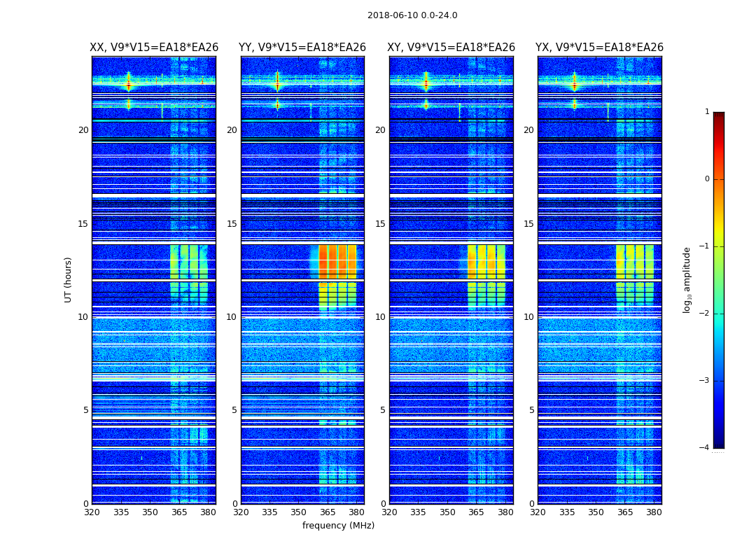Click the colorbar gradient strip
This screenshot has height=560, width=735.
coord(719,280)
